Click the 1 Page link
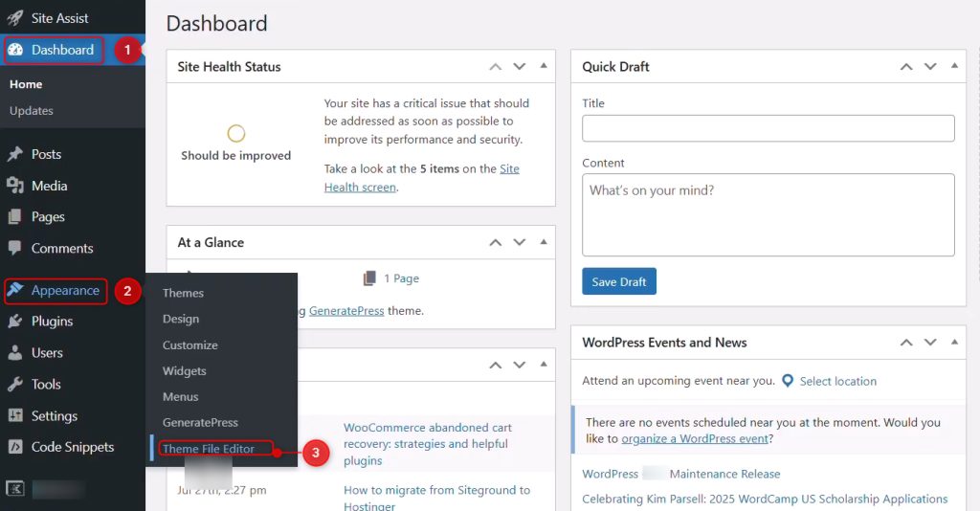This screenshot has width=980, height=511. coord(401,278)
